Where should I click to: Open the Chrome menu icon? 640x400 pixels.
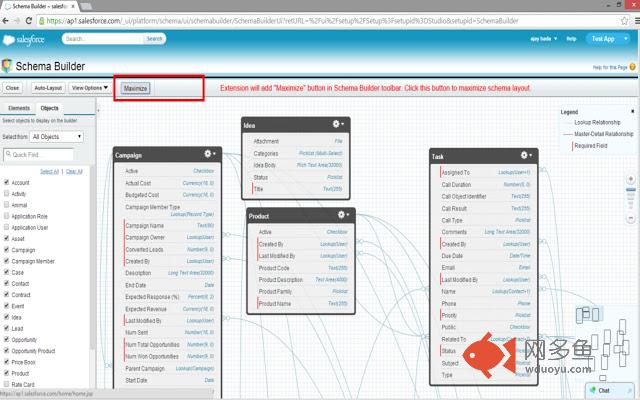637,21
